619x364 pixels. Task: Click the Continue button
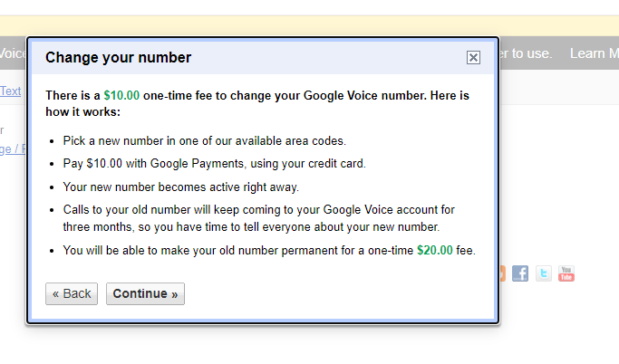click(x=145, y=293)
